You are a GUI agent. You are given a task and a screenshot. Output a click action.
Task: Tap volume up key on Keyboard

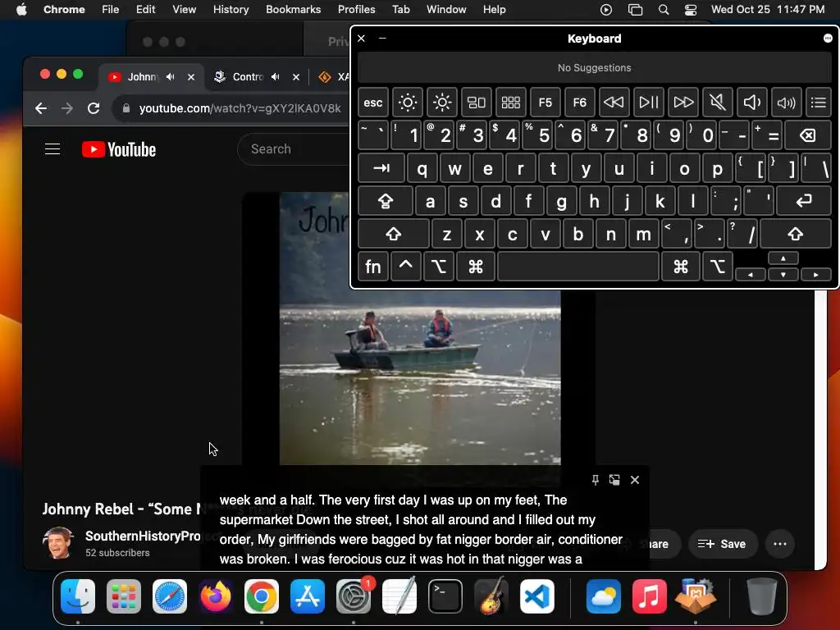coord(786,103)
